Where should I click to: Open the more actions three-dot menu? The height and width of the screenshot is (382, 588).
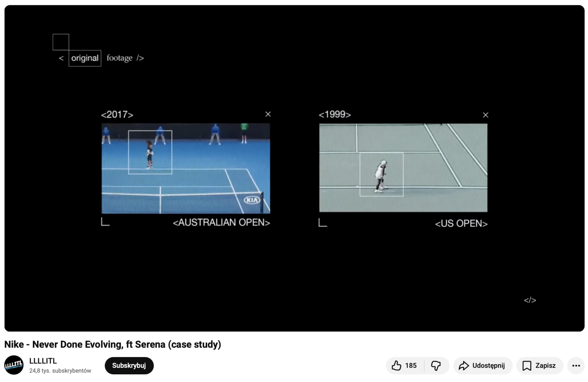(x=576, y=366)
